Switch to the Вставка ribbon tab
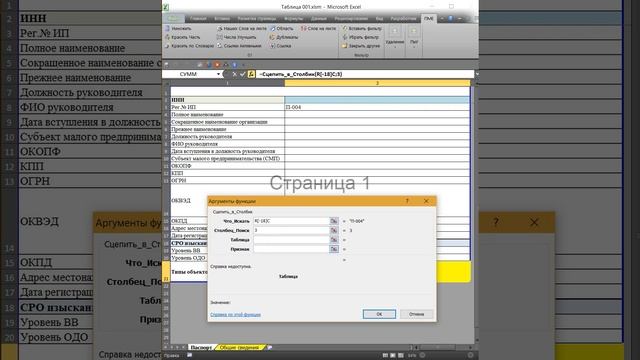Screen dimensions: 640x360 (x=222, y=18)
